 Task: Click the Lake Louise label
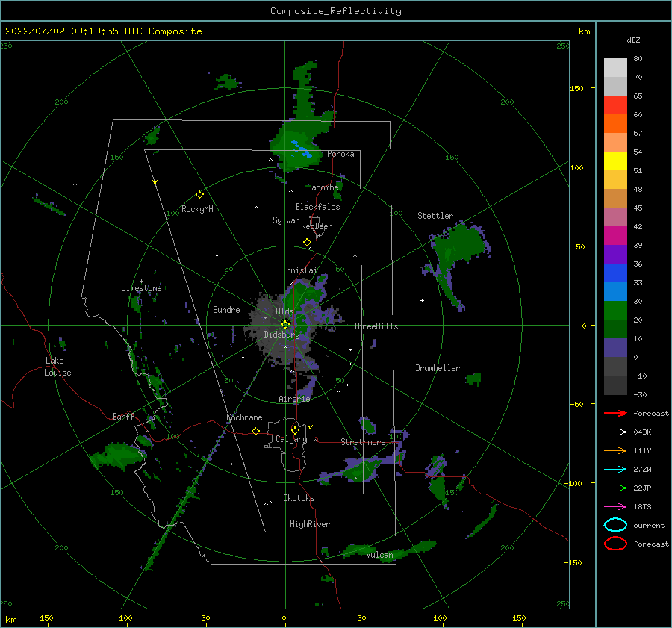[x=57, y=367]
